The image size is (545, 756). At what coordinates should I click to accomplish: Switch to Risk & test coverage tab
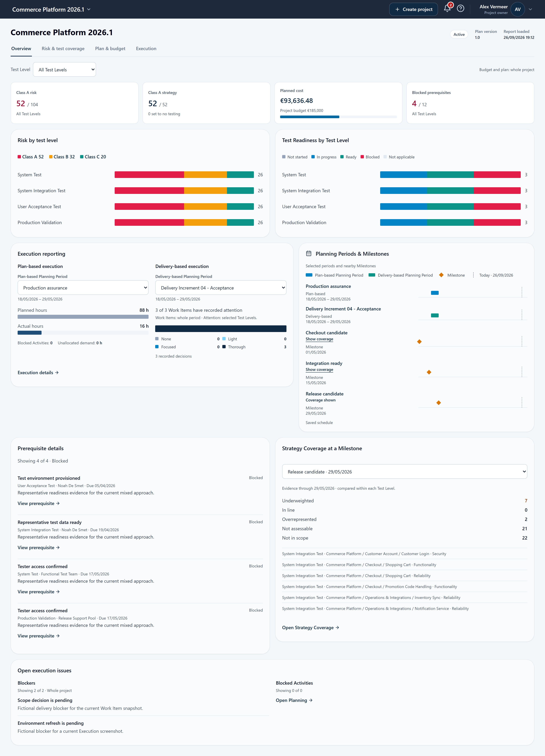click(63, 49)
